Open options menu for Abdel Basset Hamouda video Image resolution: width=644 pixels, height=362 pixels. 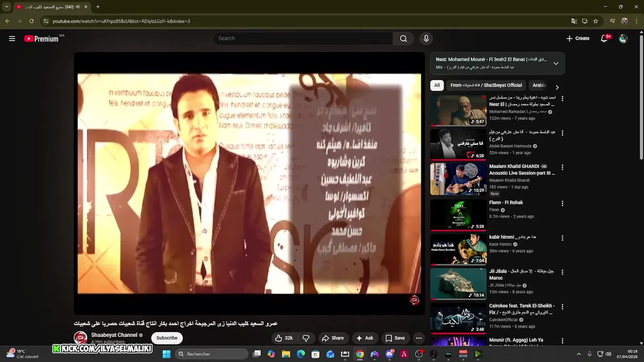562,133
